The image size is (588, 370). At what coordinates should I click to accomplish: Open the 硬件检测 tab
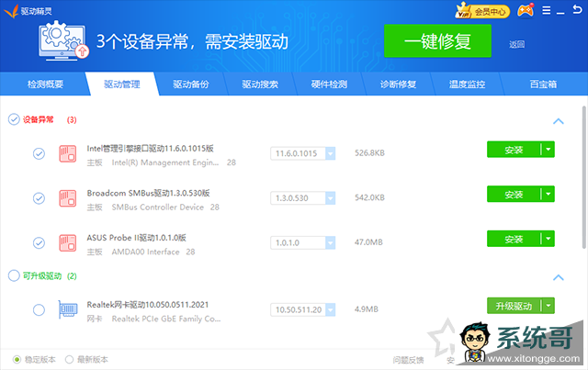[329, 84]
